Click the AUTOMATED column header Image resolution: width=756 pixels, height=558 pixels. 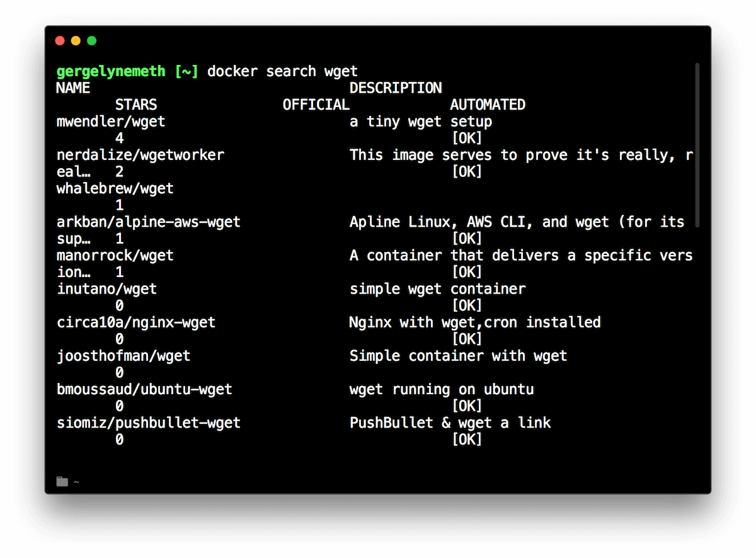(487, 105)
